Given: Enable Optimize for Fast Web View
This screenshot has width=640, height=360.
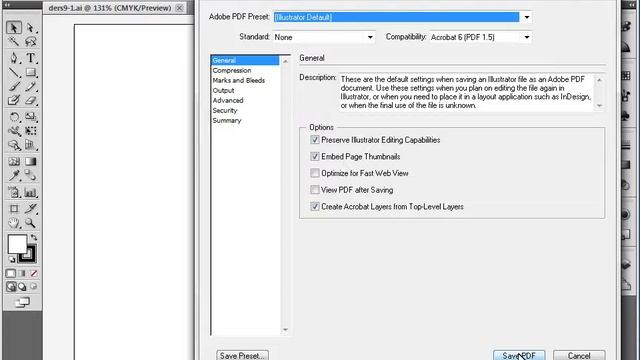Looking at the screenshot, I should [x=315, y=173].
